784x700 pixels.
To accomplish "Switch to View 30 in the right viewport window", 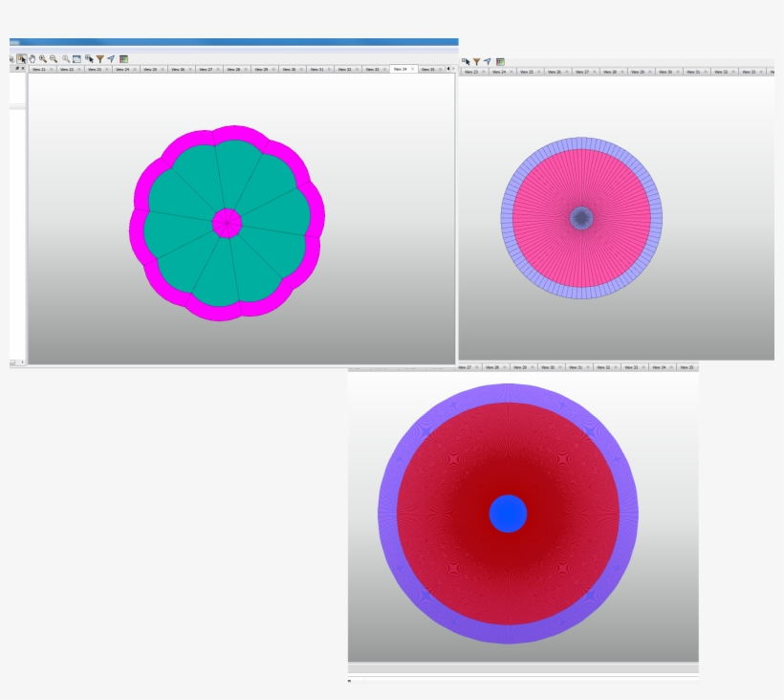I will pos(664,71).
